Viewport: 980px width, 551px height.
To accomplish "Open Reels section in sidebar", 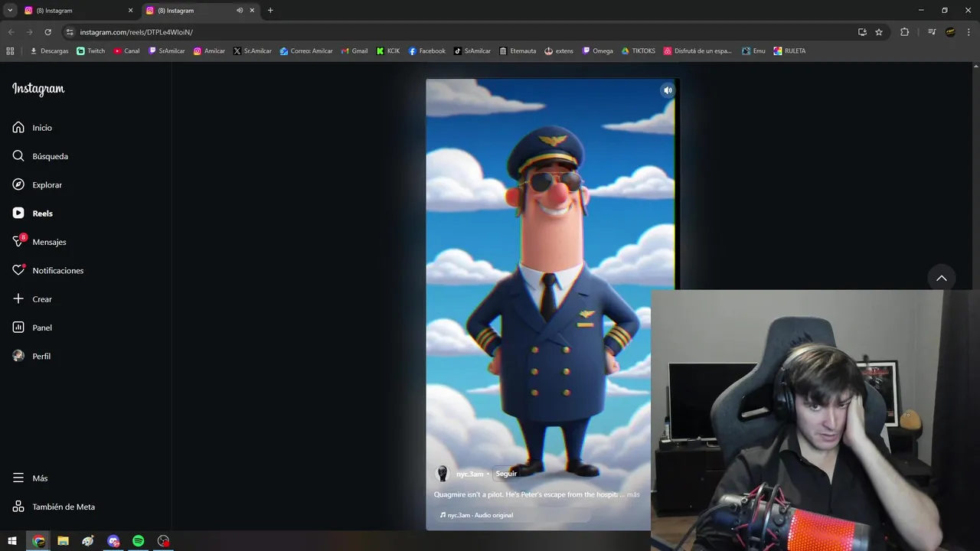I will coord(33,214).
